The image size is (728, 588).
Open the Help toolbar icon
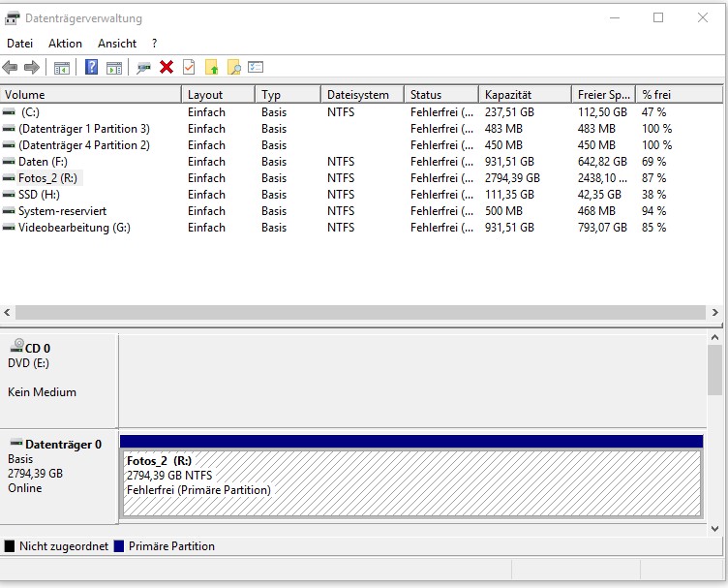(x=91, y=68)
